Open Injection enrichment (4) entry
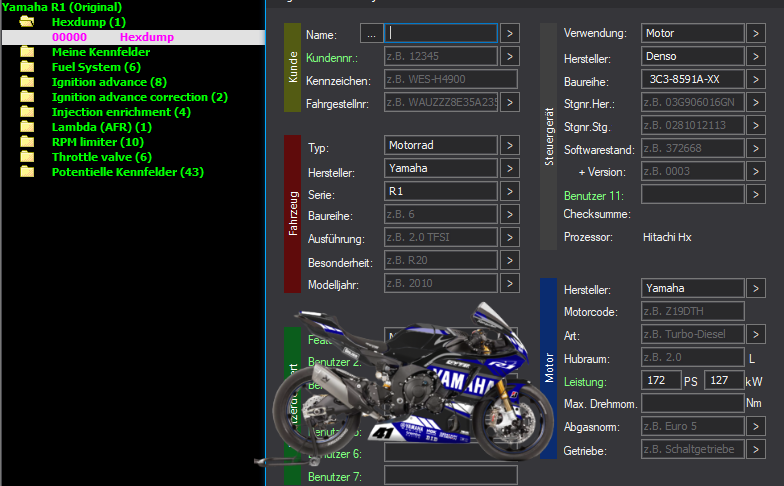The image size is (784, 486). [x=121, y=112]
